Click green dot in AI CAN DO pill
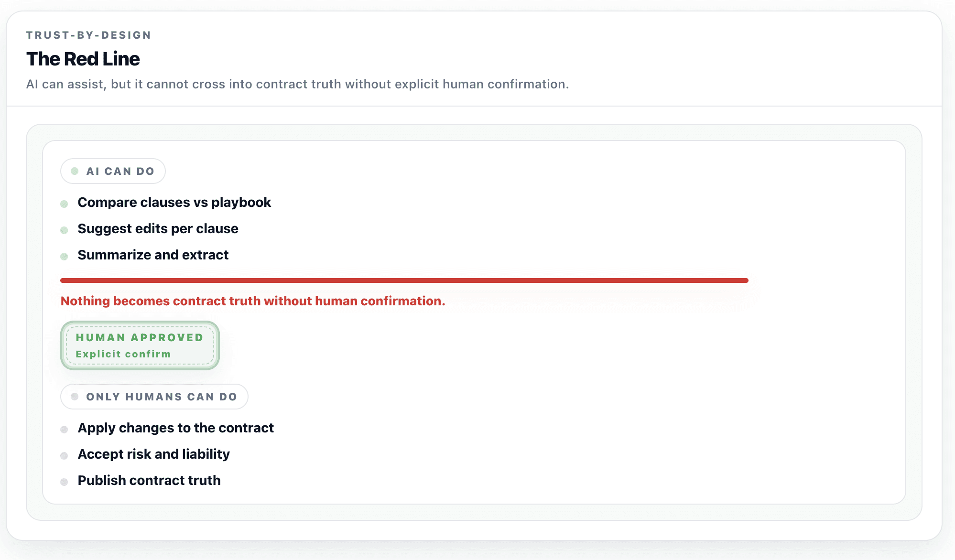 click(75, 171)
